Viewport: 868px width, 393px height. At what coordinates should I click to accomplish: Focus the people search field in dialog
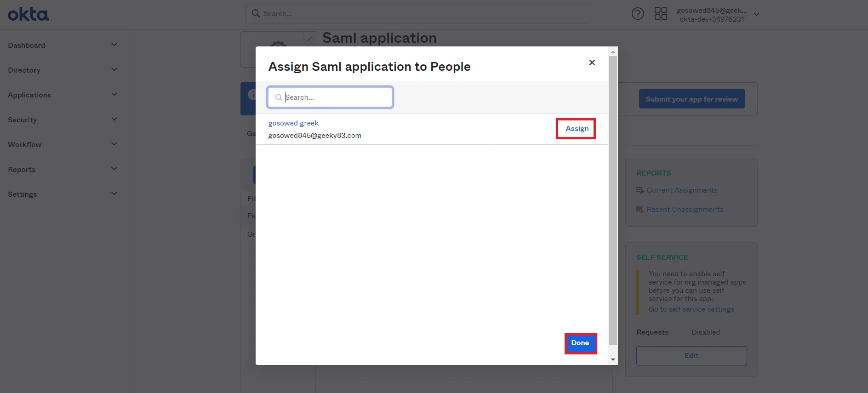click(330, 97)
